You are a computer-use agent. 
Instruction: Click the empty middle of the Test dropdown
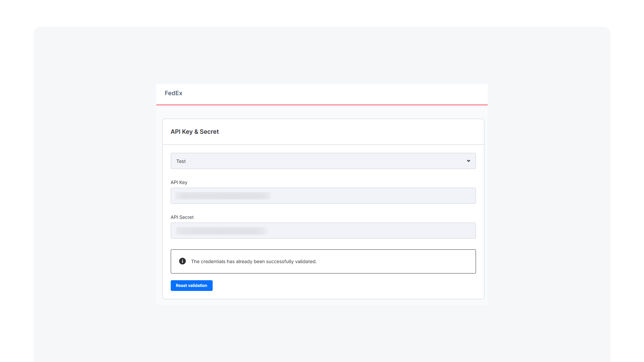pos(322,161)
